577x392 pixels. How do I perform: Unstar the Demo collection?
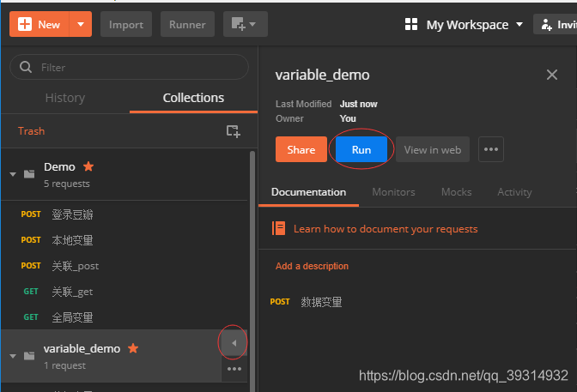pyautogui.click(x=88, y=166)
